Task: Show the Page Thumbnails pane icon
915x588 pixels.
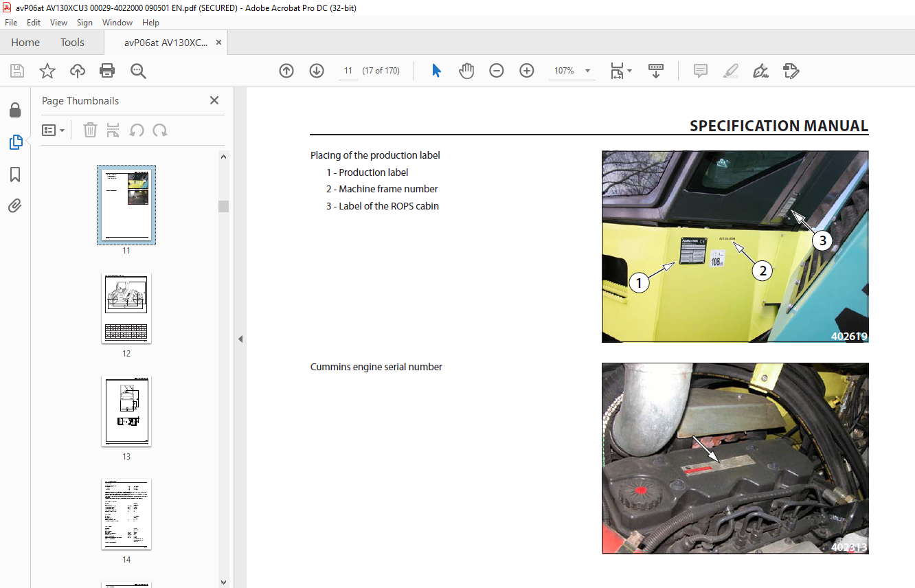Action: [x=15, y=142]
